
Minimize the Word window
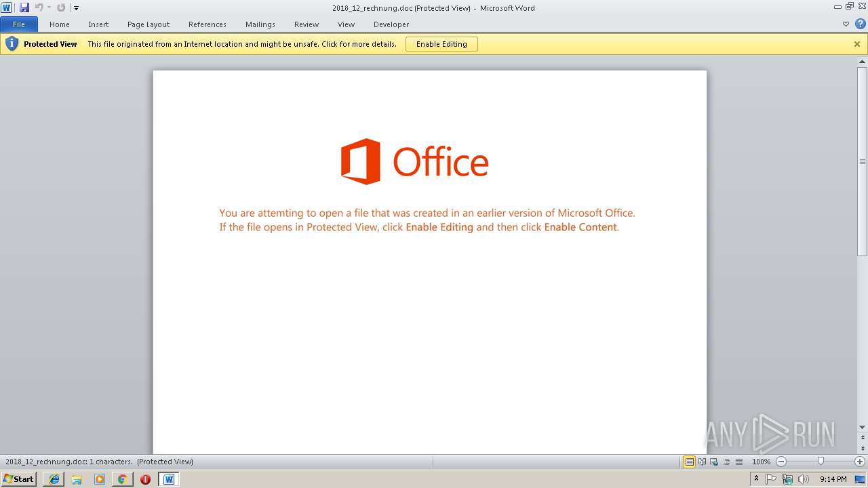pyautogui.click(x=839, y=6)
